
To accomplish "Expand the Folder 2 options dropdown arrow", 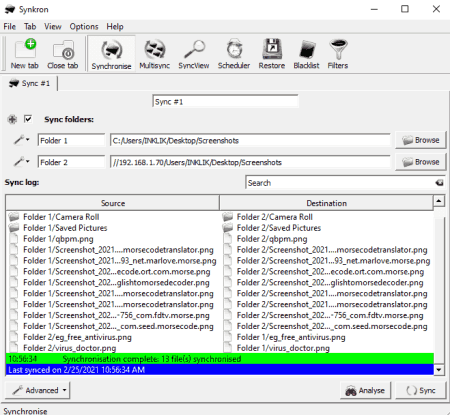I will pyautogui.click(x=28, y=162).
